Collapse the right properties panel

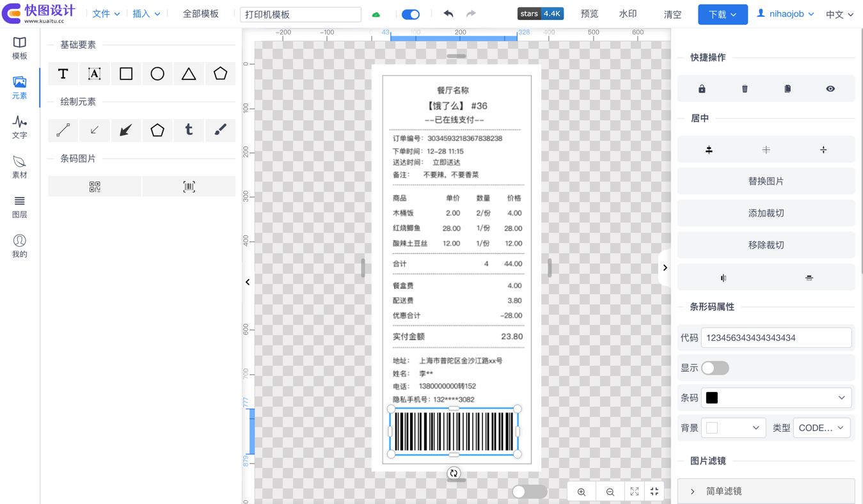[x=665, y=268]
